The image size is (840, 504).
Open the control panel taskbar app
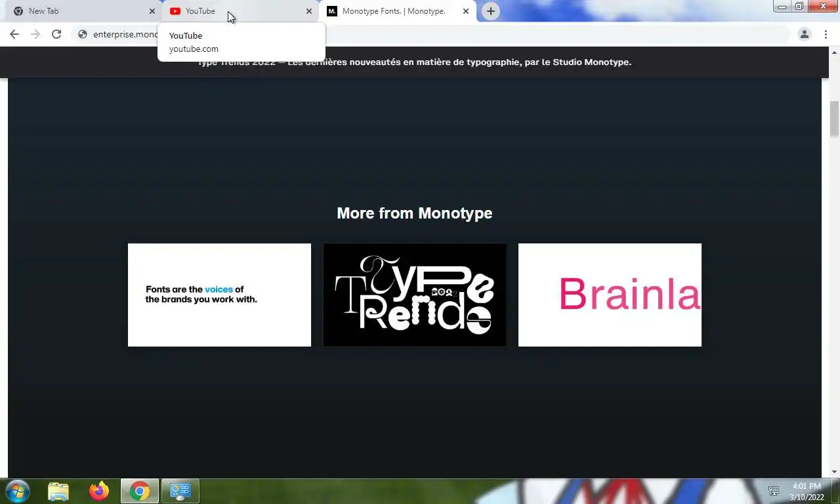point(180,491)
